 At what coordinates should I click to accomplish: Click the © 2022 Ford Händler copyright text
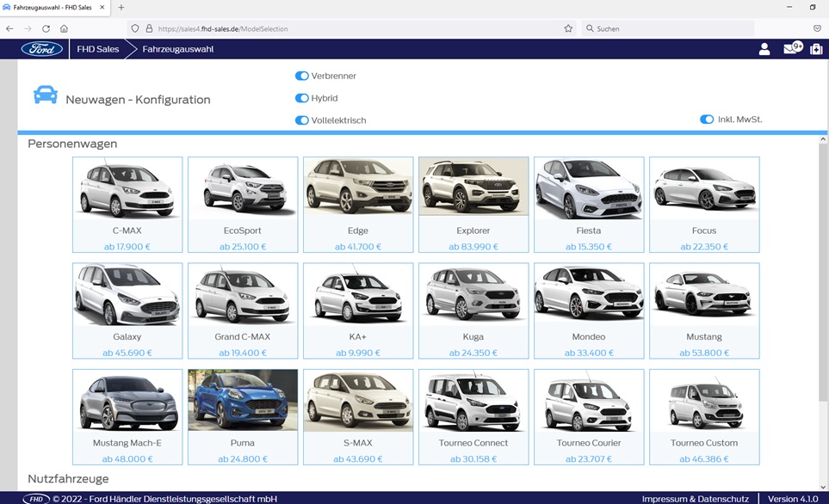click(165, 499)
